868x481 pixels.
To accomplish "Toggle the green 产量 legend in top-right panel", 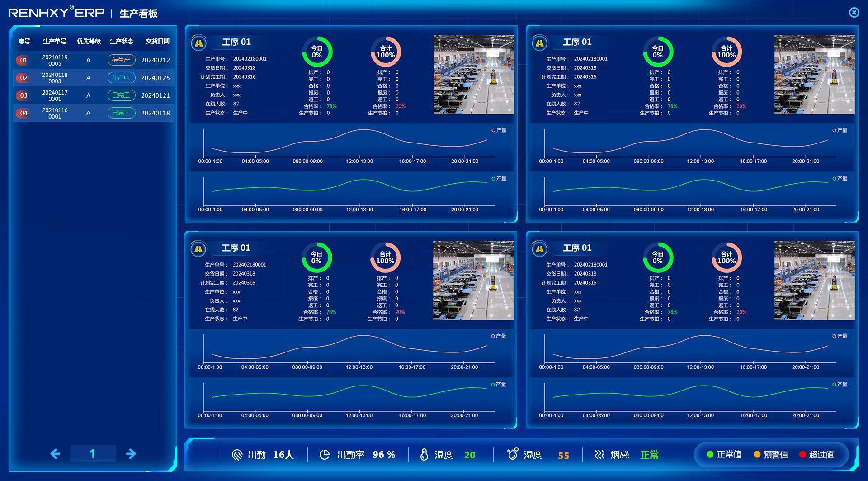I will [x=840, y=179].
